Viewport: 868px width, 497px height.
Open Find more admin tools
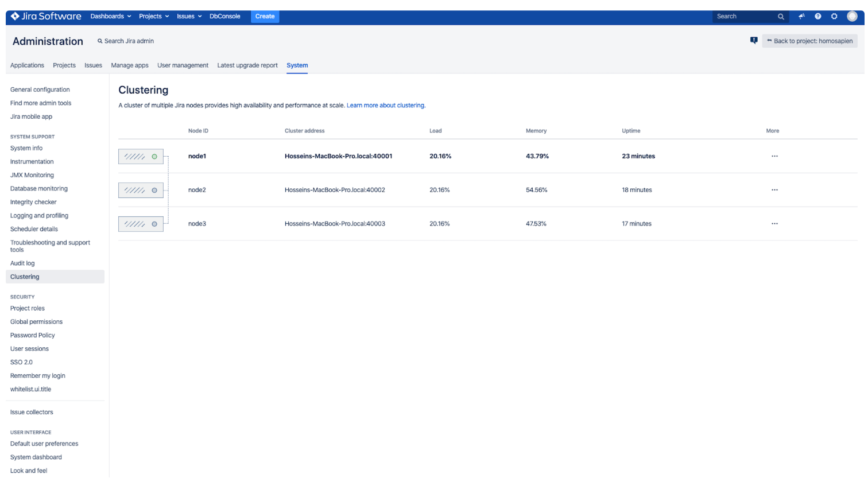[x=41, y=103]
